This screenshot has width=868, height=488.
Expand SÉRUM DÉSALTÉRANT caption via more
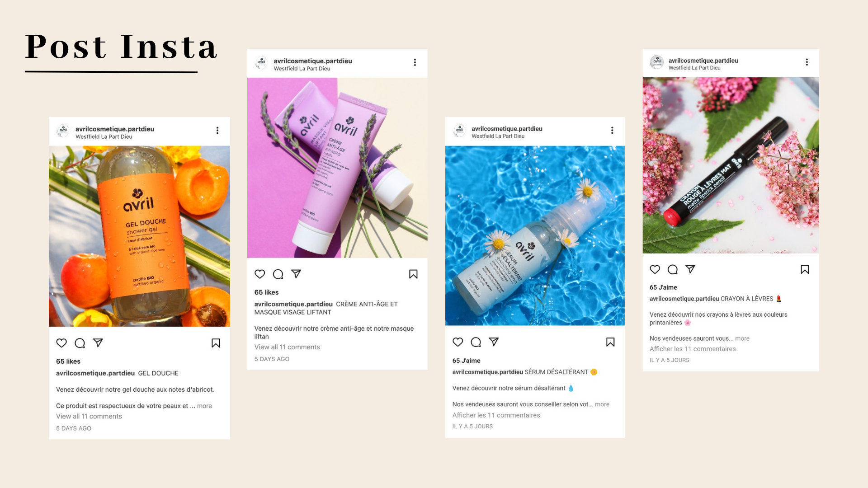[602, 404]
